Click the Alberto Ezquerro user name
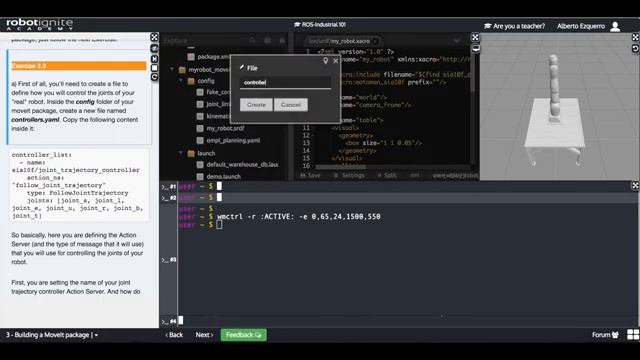The height and width of the screenshot is (360, 640). [581, 26]
